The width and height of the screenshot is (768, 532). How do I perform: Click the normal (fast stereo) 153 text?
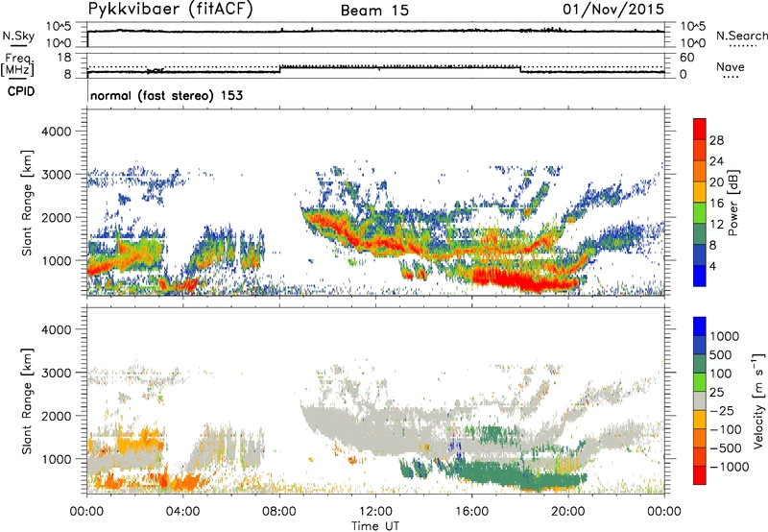point(166,95)
